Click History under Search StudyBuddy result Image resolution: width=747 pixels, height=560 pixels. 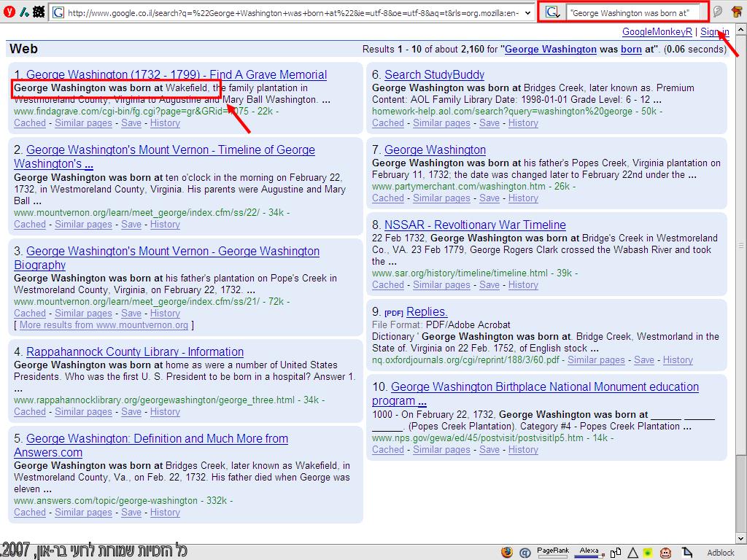pos(523,122)
